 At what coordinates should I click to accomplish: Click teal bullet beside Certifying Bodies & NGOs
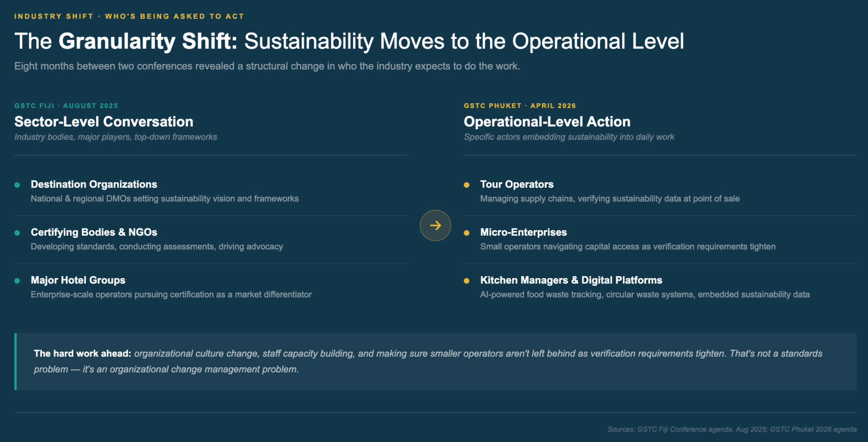tap(17, 233)
